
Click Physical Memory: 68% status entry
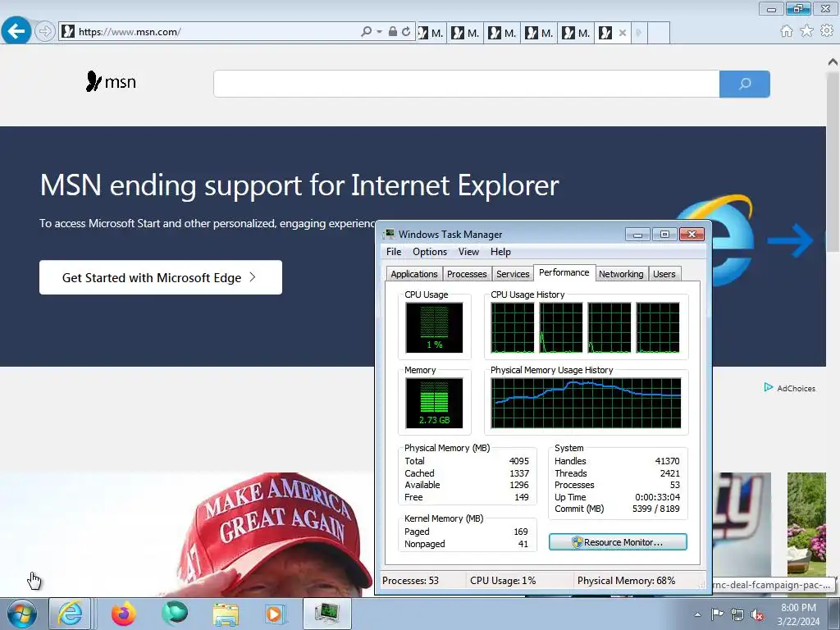[626, 581]
